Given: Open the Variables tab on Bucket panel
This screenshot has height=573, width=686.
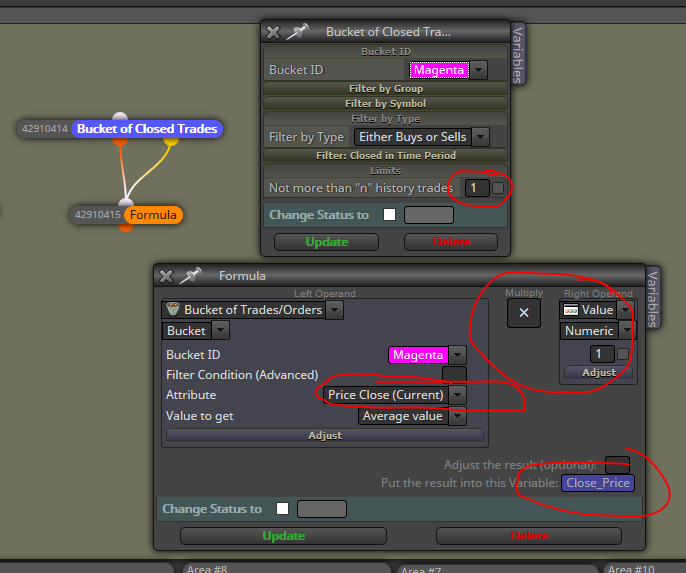Looking at the screenshot, I should tap(518, 54).
